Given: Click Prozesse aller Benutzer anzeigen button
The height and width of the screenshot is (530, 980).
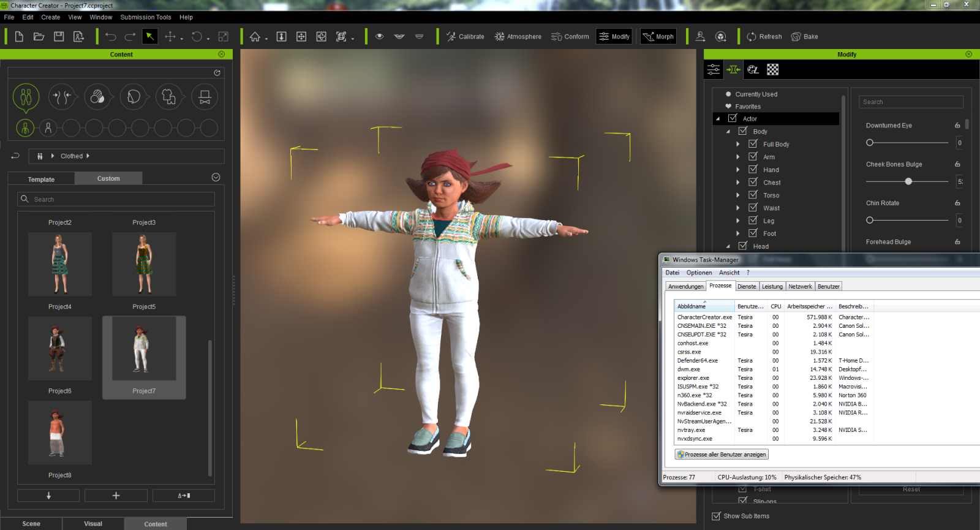Looking at the screenshot, I should tap(722, 455).
